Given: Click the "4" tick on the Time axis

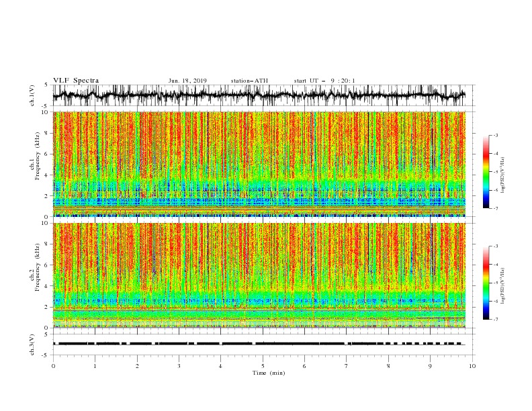Looking at the screenshot, I should [x=221, y=366].
